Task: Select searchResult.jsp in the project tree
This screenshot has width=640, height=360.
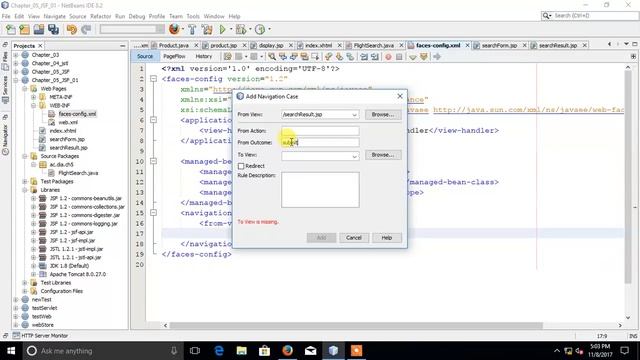Action: pyautogui.click(x=68, y=148)
